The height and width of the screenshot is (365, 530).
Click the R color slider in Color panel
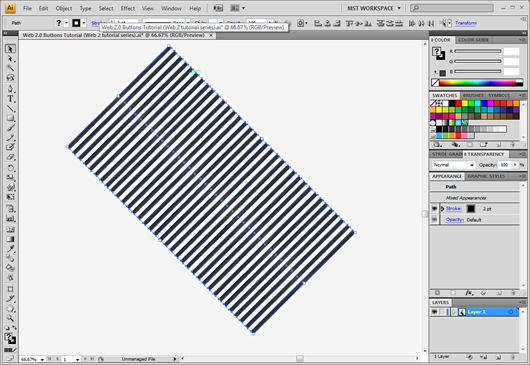pyautogui.click(x=478, y=51)
